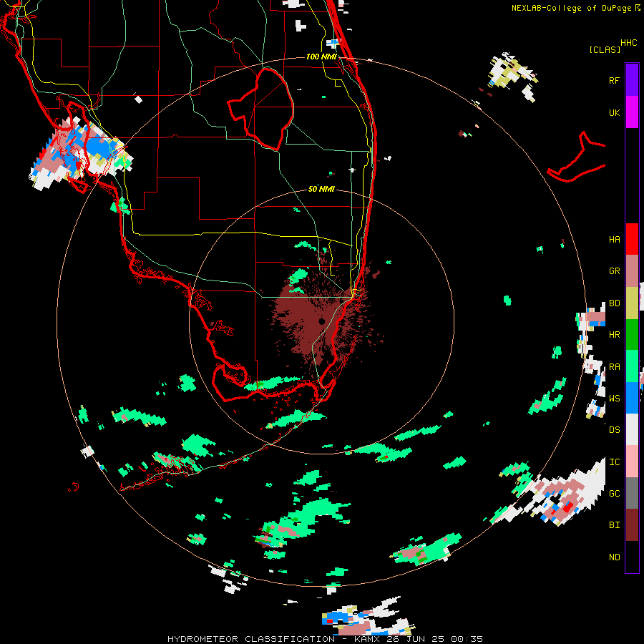644x644 pixels.
Task: Click the ND legend label
Action: tap(614, 557)
